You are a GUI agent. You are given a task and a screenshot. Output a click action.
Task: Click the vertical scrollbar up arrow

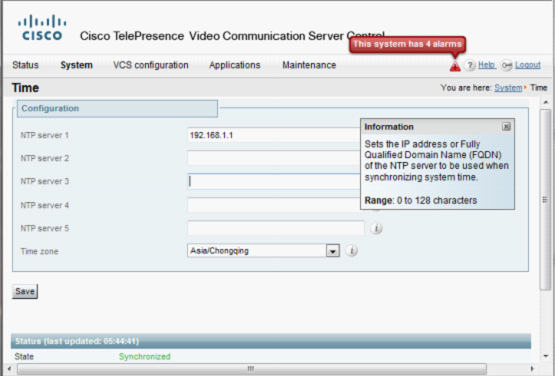point(545,102)
